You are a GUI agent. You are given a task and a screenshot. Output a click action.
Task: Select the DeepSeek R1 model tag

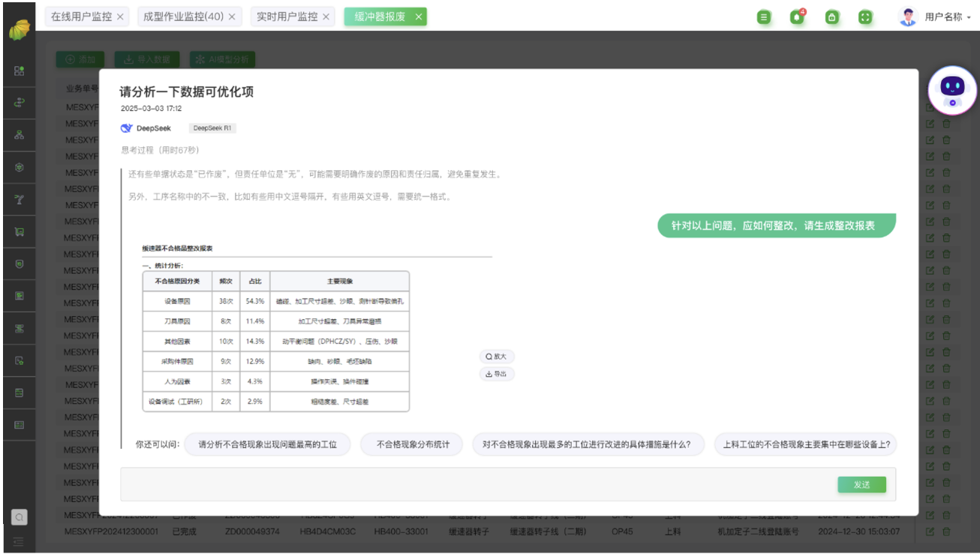(212, 128)
